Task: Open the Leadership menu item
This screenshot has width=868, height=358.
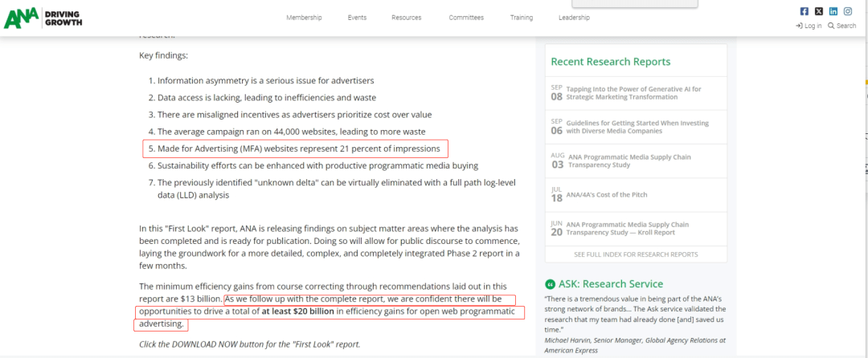Action: tap(574, 18)
